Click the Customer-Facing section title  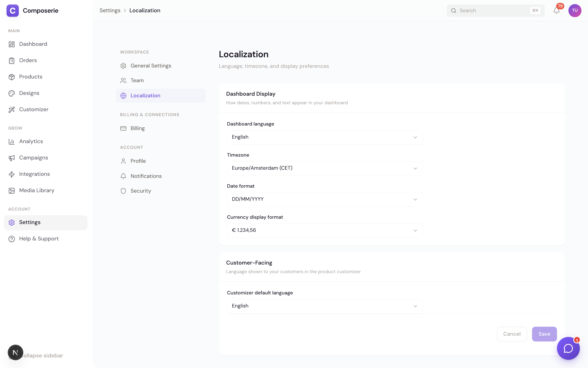point(249,263)
